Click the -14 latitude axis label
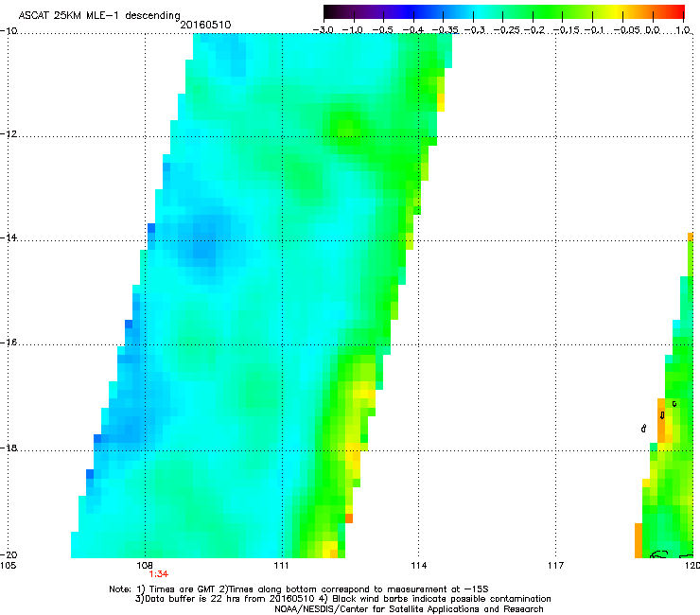Image resolution: width=700 pixels, height=615 pixels. tap(9, 237)
